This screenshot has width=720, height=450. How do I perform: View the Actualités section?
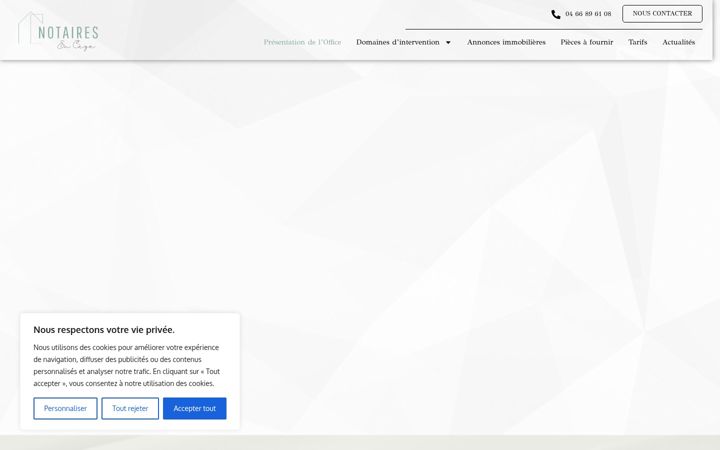[678, 42]
